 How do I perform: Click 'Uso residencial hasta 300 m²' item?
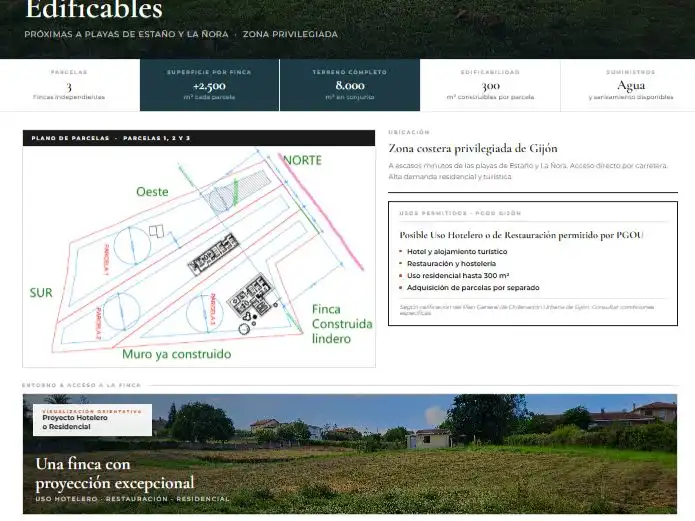click(x=458, y=275)
